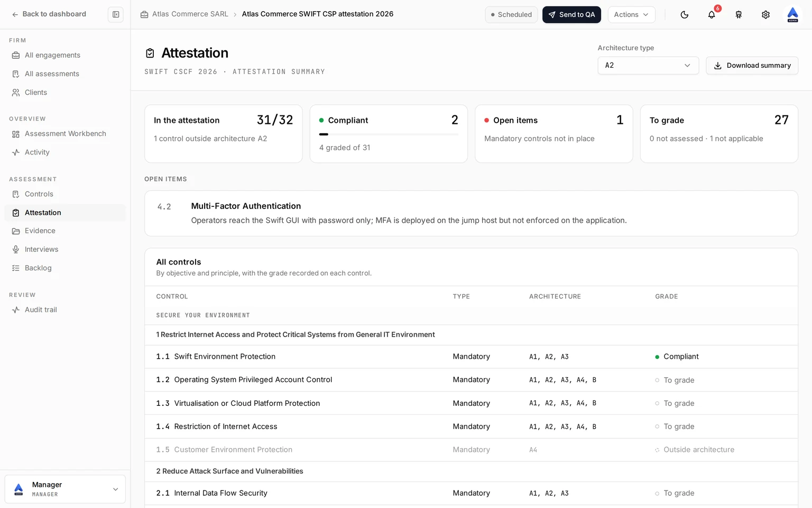
Task: Open Controls section
Action: point(65,194)
